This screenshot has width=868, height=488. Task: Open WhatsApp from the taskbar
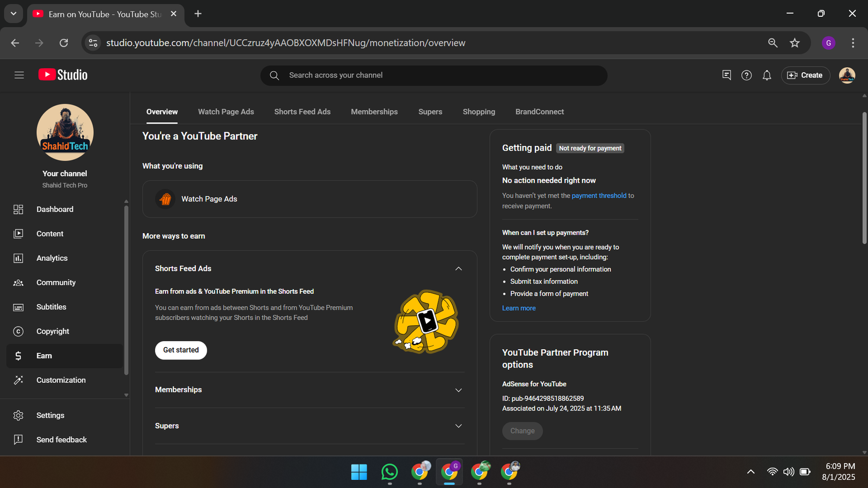[x=390, y=472]
